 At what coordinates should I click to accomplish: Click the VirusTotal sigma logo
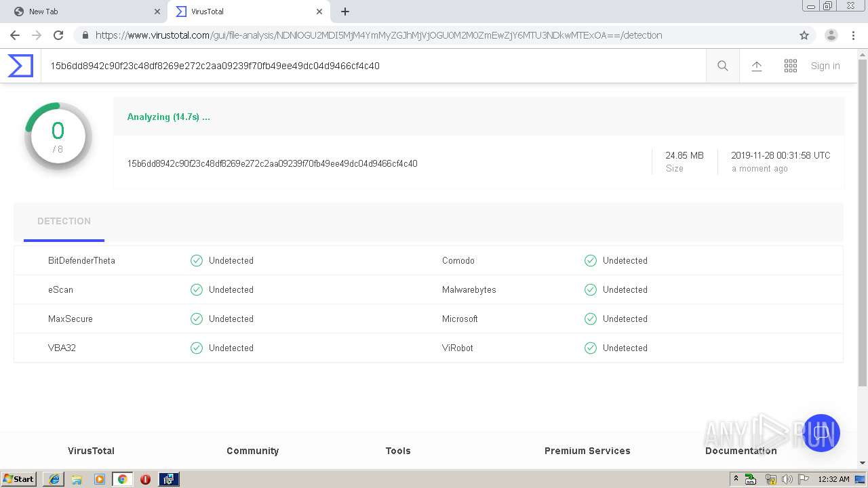tap(20, 66)
